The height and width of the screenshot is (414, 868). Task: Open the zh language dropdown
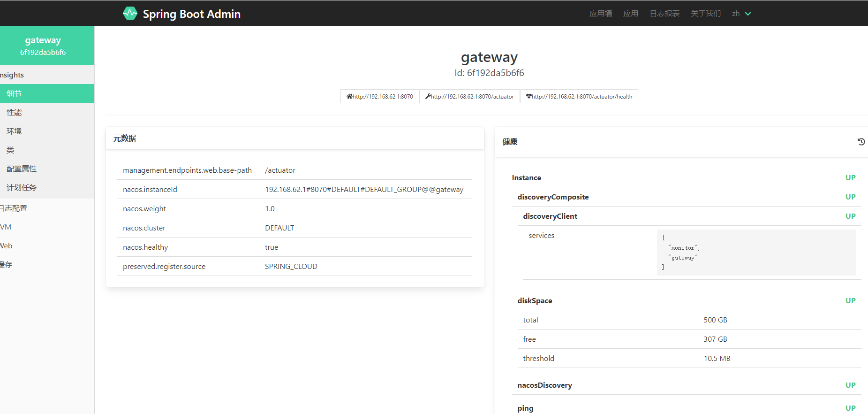click(741, 14)
